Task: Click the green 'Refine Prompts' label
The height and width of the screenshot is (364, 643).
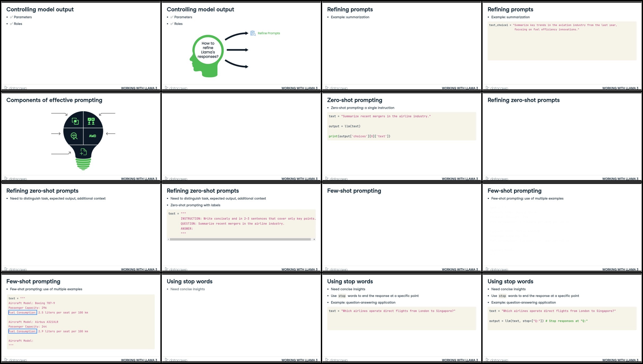Action: click(269, 33)
